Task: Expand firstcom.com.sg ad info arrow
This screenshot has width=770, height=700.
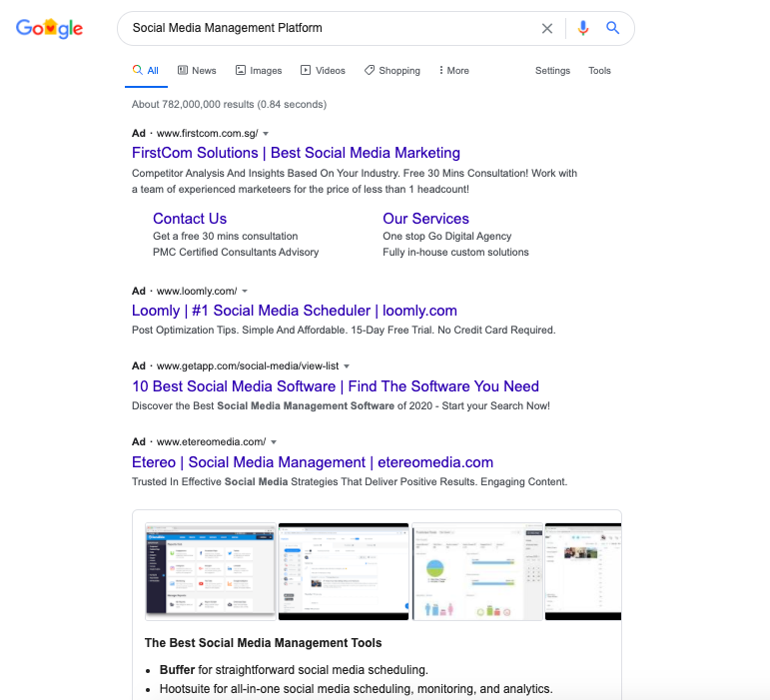Action: [x=266, y=134]
